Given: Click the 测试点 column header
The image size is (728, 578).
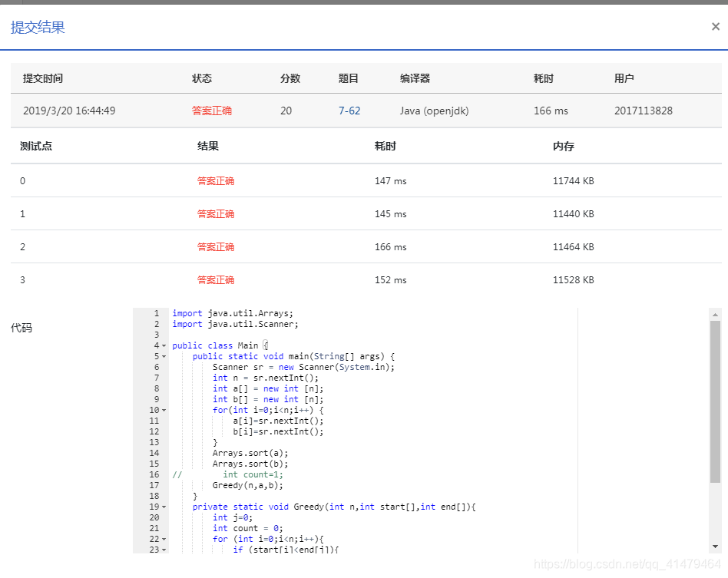Looking at the screenshot, I should pyautogui.click(x=36, y=147).
